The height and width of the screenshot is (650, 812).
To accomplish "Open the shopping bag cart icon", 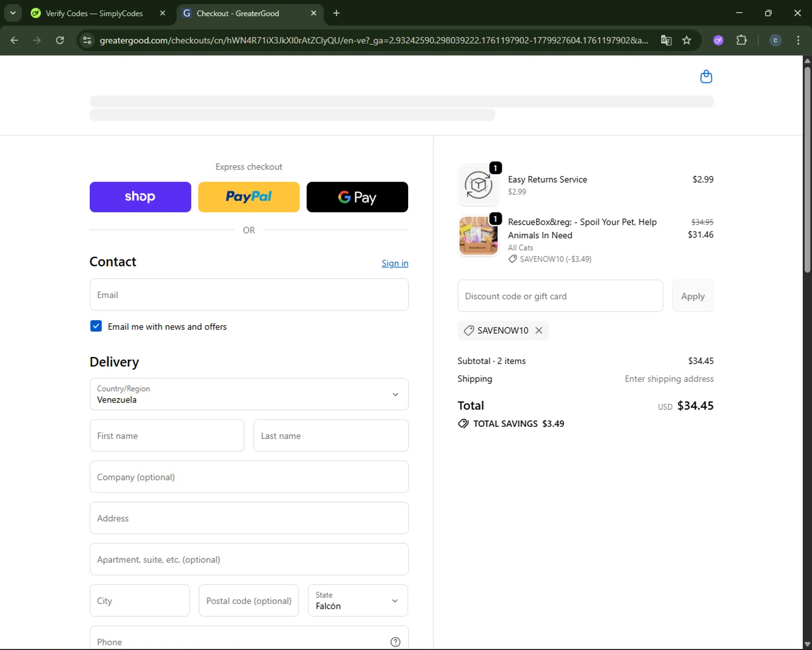I will 706,76.
